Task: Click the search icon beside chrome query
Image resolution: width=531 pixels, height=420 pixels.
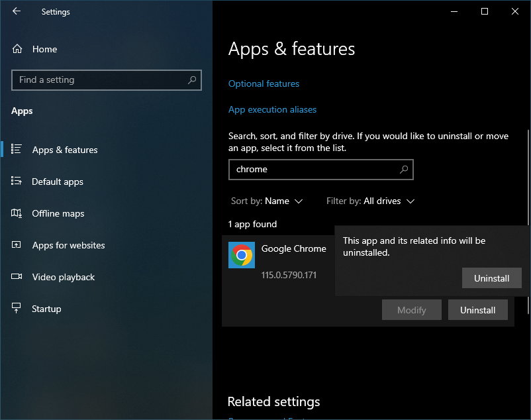Action: tap(403, 170)
